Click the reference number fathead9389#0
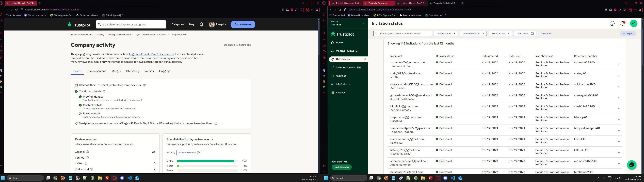This screenshot has height=182, width=644. click(585, 63)
